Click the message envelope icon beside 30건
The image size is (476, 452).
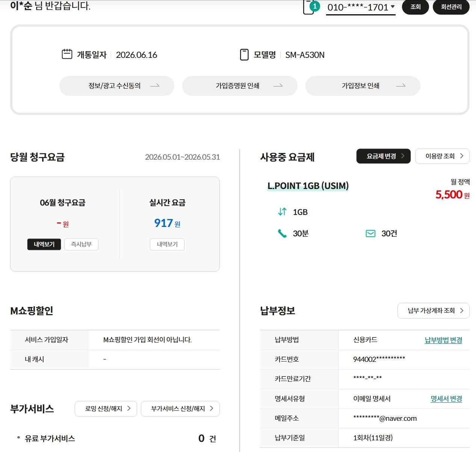(x=370, y=234)
